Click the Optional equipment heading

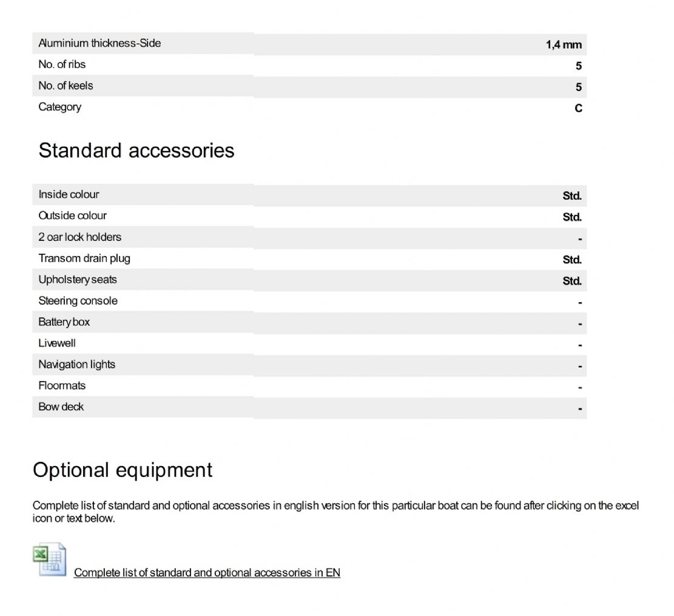click(123, 470)
